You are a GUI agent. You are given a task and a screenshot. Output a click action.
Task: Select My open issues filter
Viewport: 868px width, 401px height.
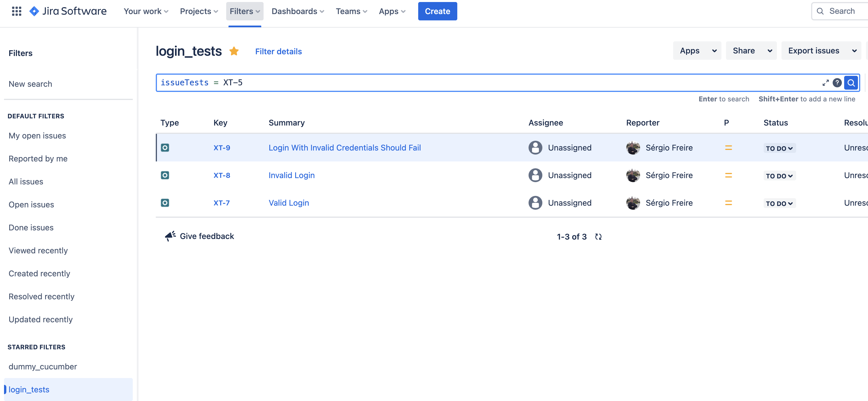[37, 136]
